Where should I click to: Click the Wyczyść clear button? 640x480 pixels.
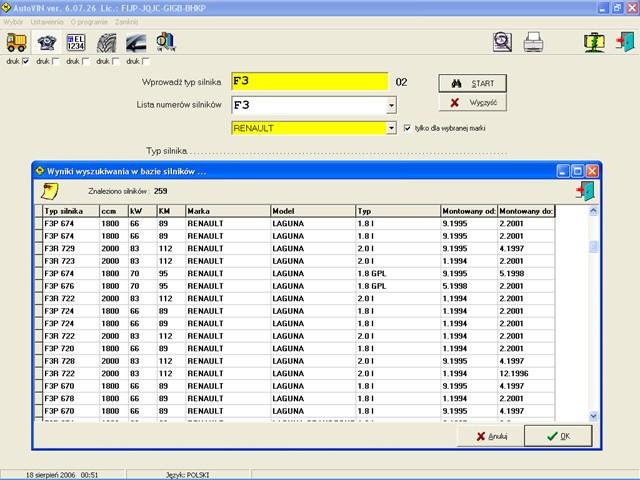(x=472, y=102)
